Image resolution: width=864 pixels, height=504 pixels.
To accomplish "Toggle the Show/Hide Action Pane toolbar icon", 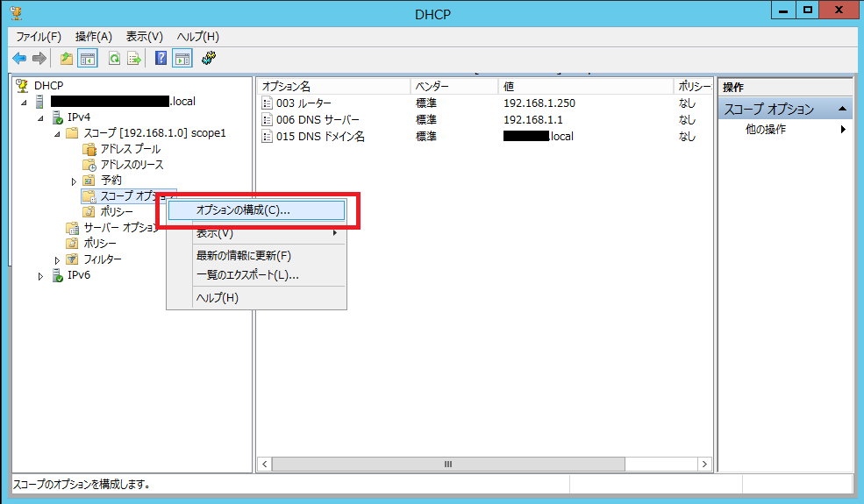I will point(182,59).
